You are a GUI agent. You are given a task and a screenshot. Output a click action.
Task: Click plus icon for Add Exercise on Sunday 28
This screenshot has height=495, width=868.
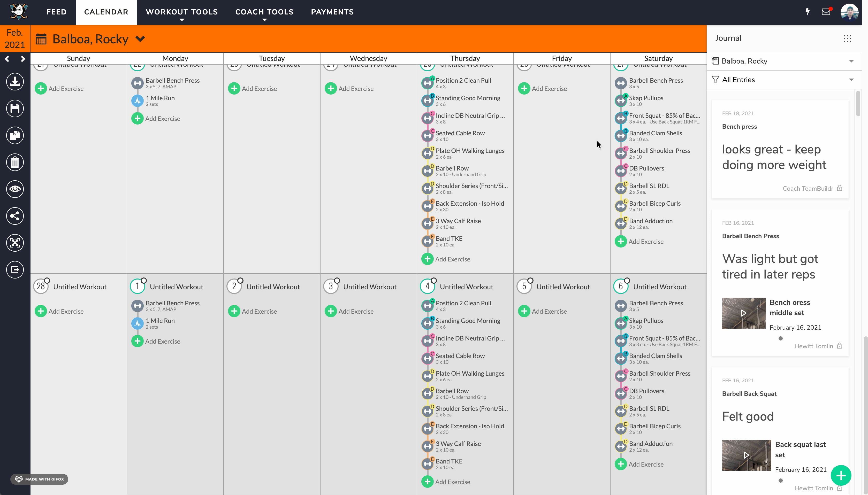[x=41, y=311]
